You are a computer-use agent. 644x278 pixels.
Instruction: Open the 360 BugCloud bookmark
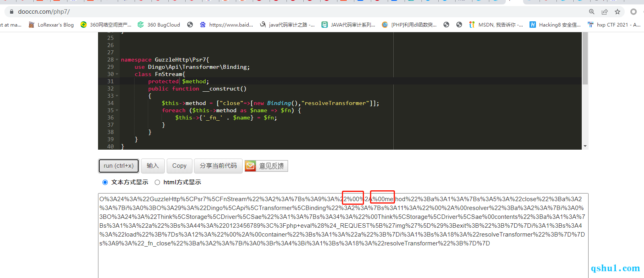coord(159,25)
